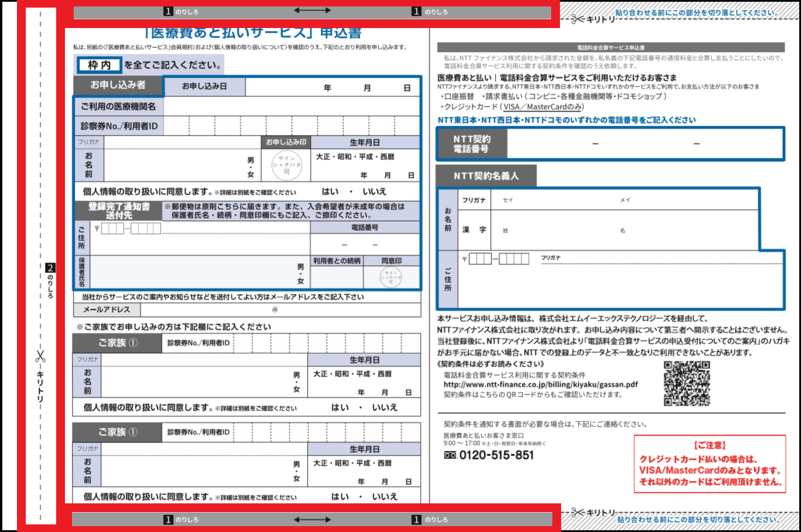Choose 男 in the applicant お名前 row

[250, 160]
